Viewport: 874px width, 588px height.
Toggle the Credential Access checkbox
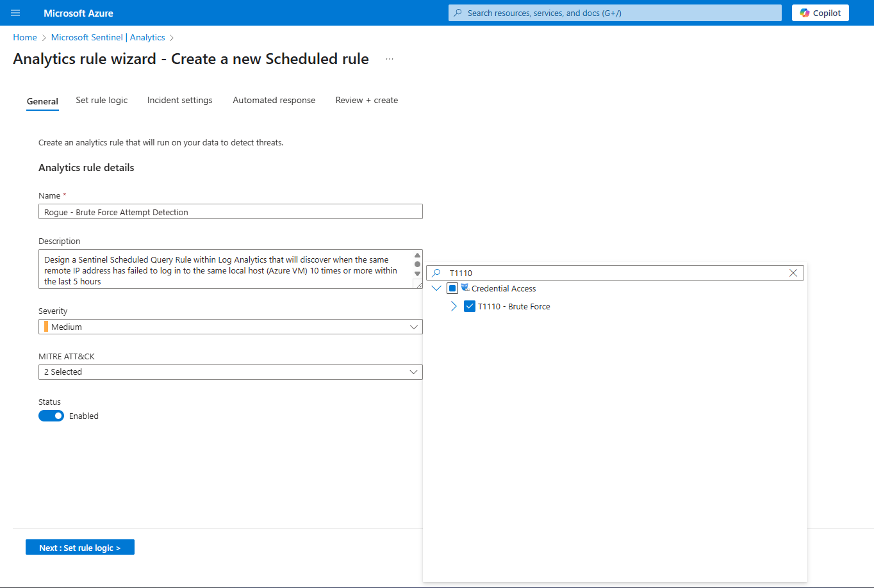click(x=452, y=288)
